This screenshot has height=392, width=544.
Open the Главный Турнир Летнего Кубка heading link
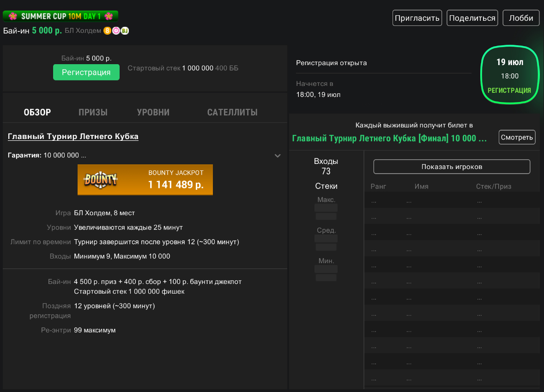pyautogui.click(x=73, y=137)
